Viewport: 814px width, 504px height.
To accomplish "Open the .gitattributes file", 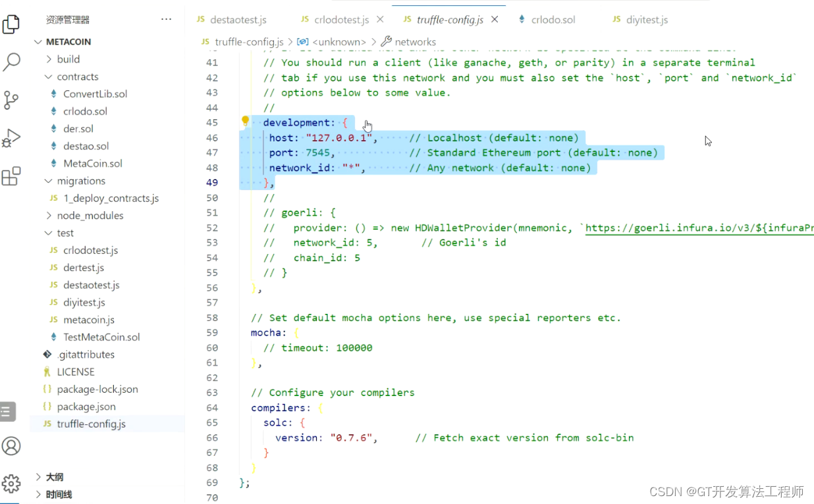I will pos(86,355).
